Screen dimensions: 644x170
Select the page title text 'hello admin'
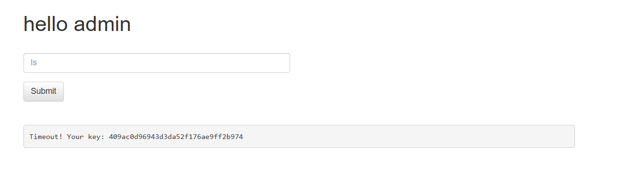coord(77,24)
